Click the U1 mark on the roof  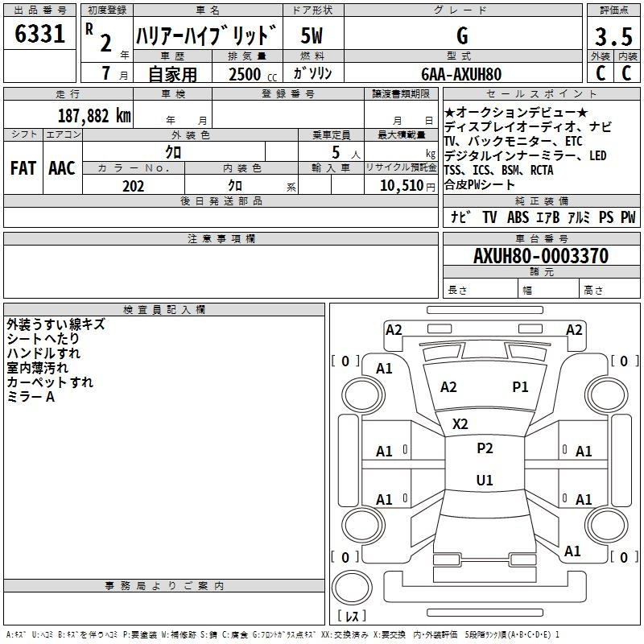pyautogui.click(x=485, y=480)
